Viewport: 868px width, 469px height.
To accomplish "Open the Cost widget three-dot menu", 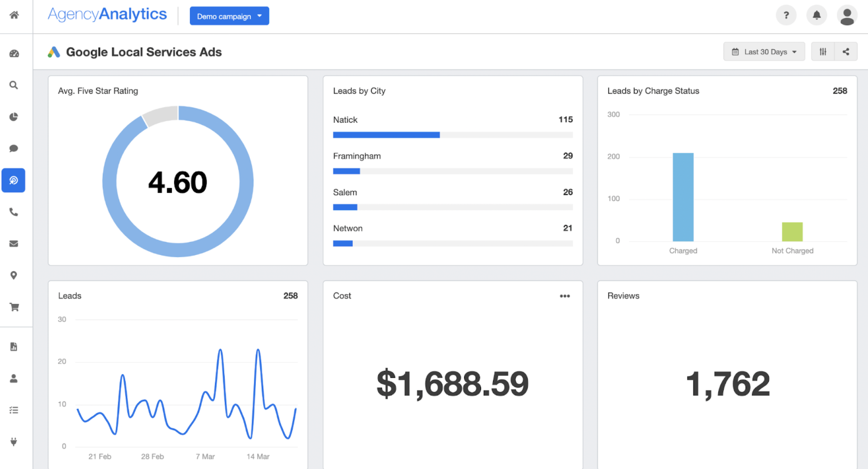I will pyautogui.click(x=565, y=296).
